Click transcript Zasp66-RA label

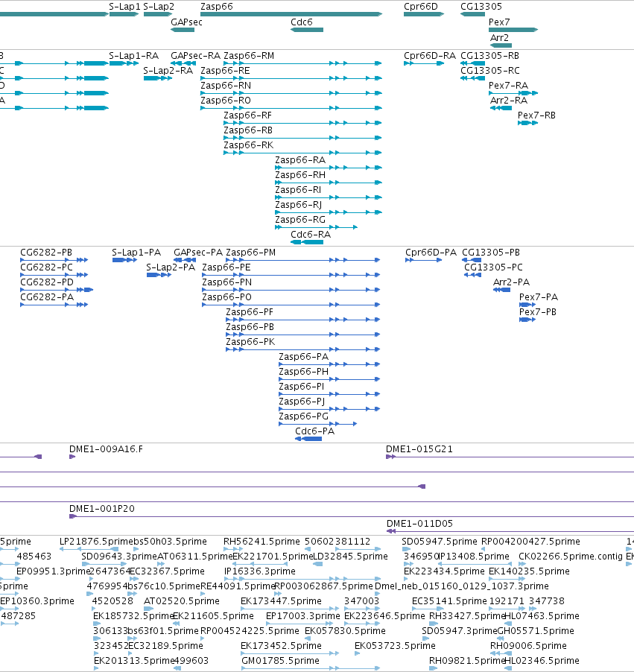pos(300,160)
